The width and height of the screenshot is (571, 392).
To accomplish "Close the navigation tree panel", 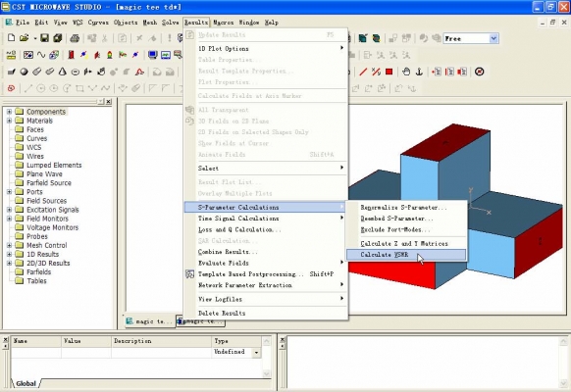I will click(109, 102).
